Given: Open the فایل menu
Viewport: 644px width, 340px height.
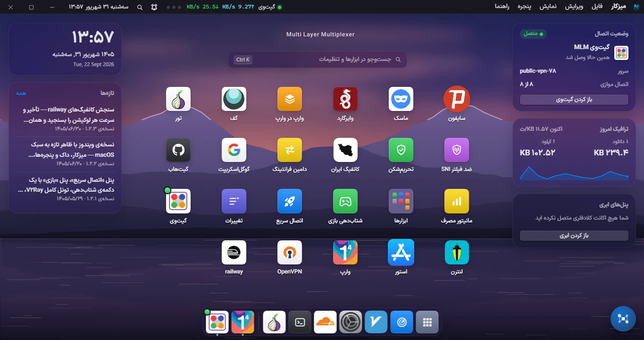Looking at the screenshot, I should pos(597,7).
